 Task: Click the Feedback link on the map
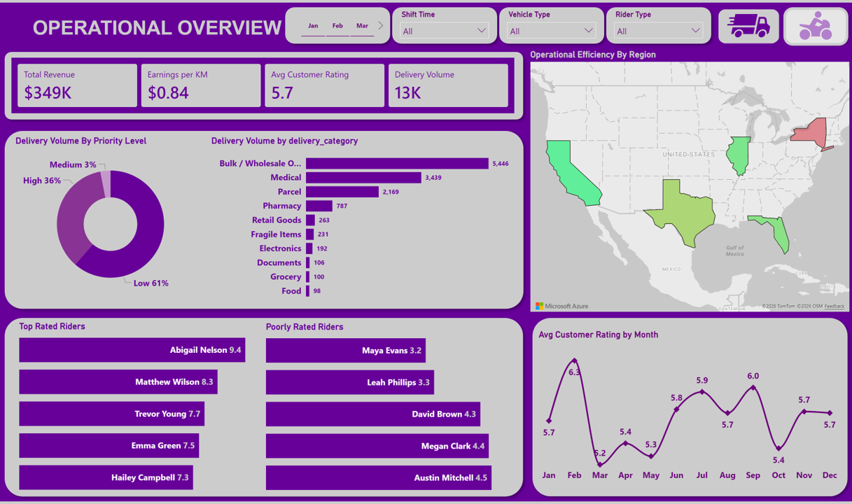pyautogui.click(x=834, y=307)
